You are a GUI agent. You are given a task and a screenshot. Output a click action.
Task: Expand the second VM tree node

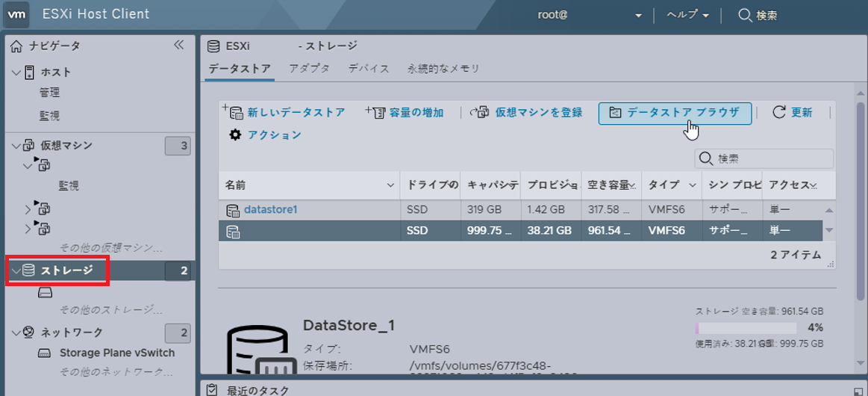click(x=28, y=209)
